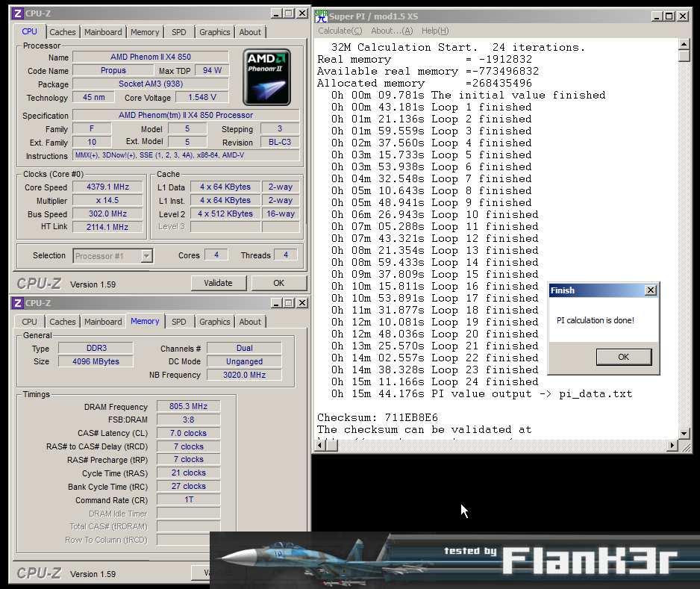
Task: Switch to CPU tab in bottom CPU-Z window
Action: point(29,322)
